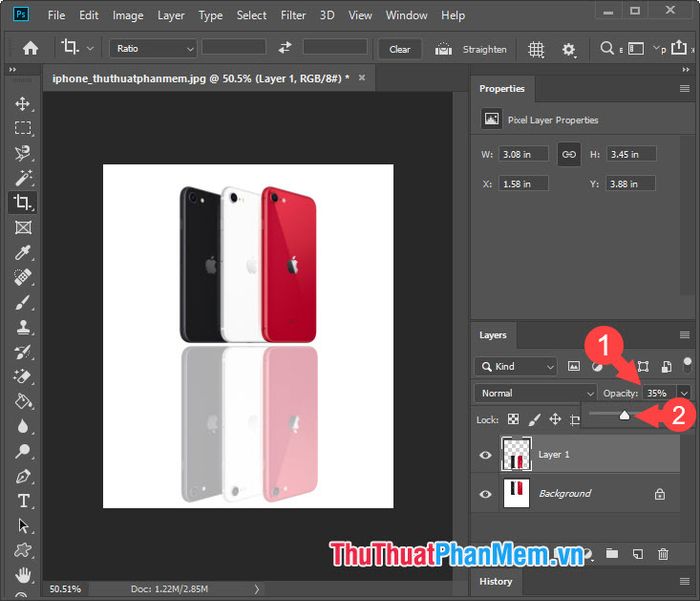
Task: Select the History Brush tool
Action: pos(22,352)
